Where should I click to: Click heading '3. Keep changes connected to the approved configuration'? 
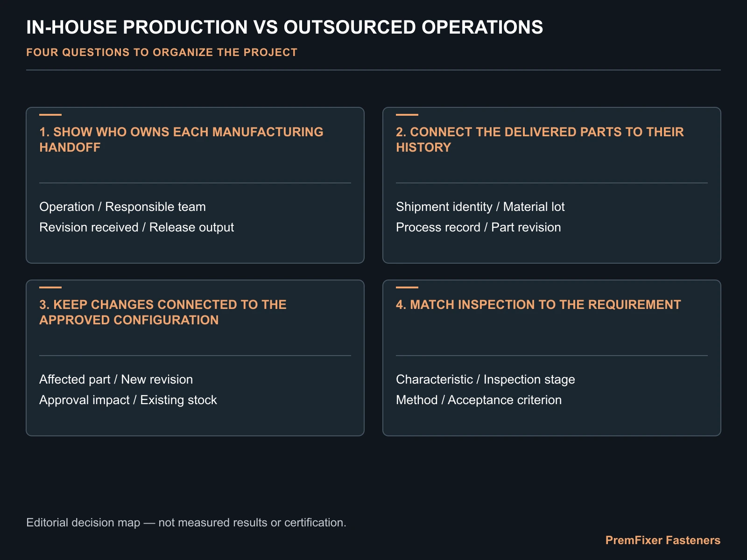163,312
